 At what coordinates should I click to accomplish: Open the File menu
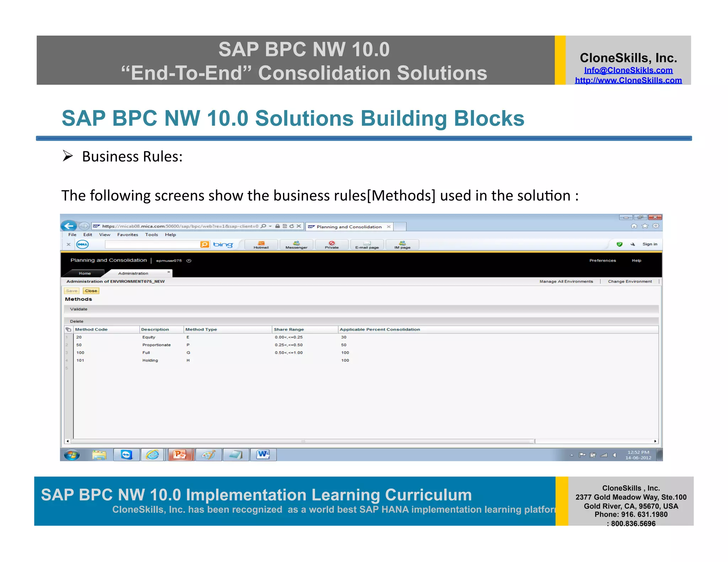point(72,235)
